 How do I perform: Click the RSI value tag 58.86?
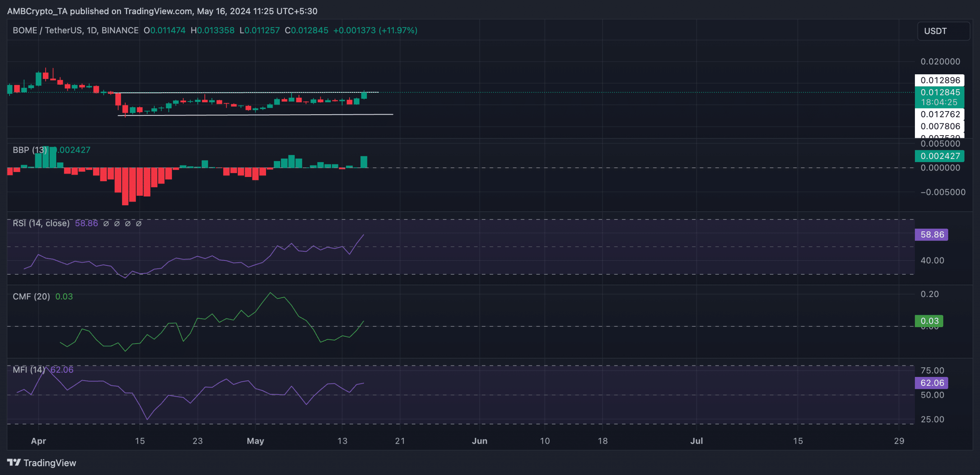click(931, 234)
